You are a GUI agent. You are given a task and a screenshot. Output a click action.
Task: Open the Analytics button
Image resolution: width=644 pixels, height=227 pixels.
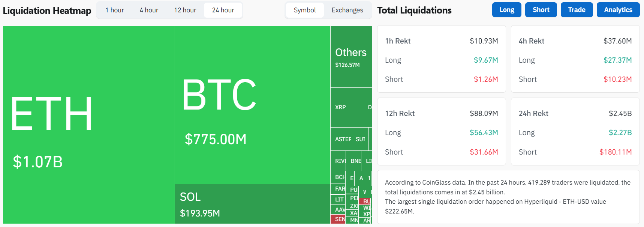tap(618, 10)
